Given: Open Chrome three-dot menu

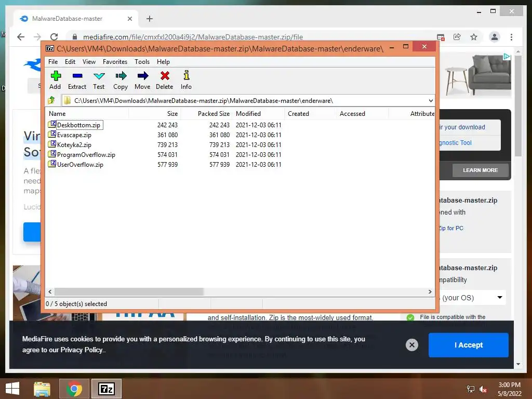Looking at the screenshot, I should pyautogui.click(x=511, y=37).
